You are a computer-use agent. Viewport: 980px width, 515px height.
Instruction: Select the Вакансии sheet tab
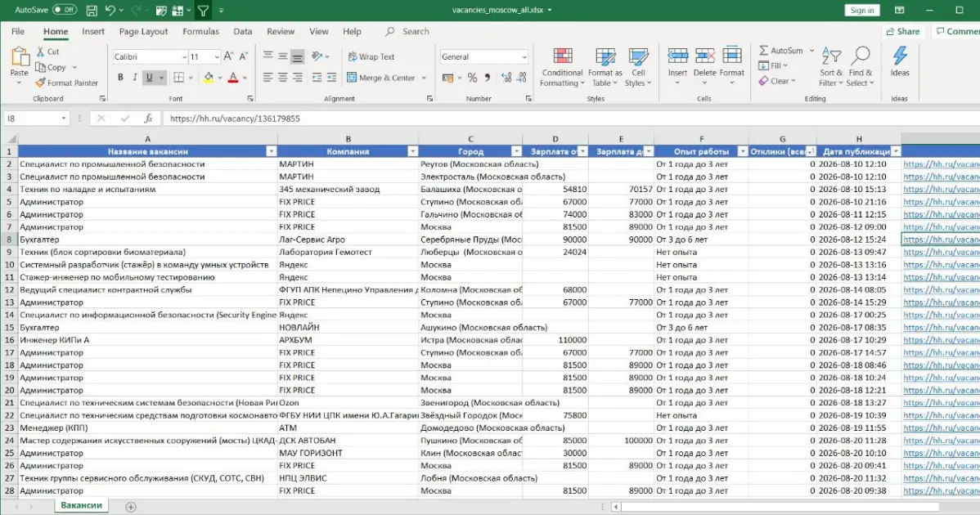point(81,506)
